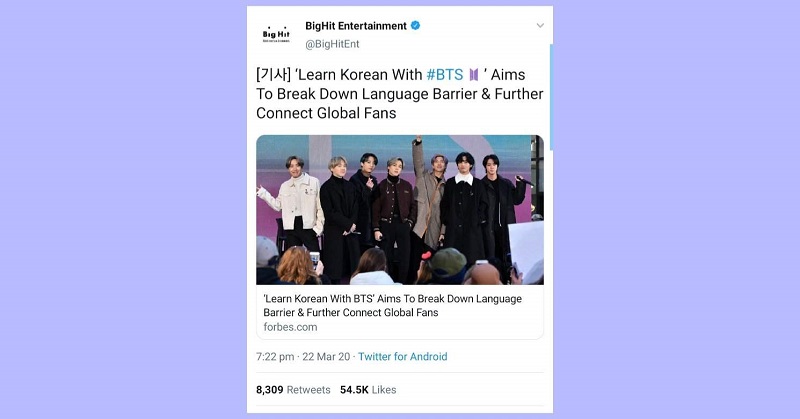The height and width of the screenshot is (419, 800).
Task: Click the blue scrollbar beside the tweet
Action: 552,96
